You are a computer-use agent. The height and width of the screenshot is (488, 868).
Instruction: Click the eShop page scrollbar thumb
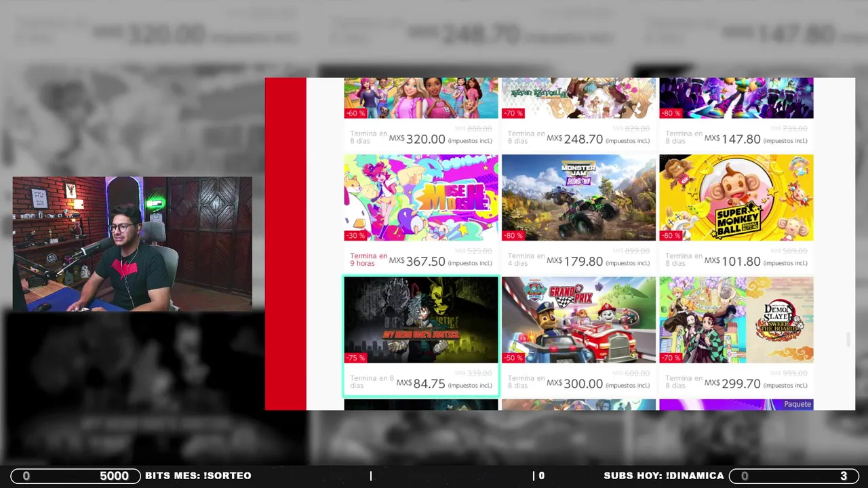[x=849, y=340]
